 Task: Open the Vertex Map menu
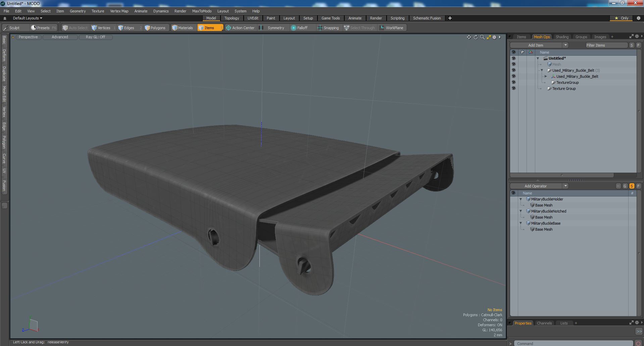tap(119, 11)
